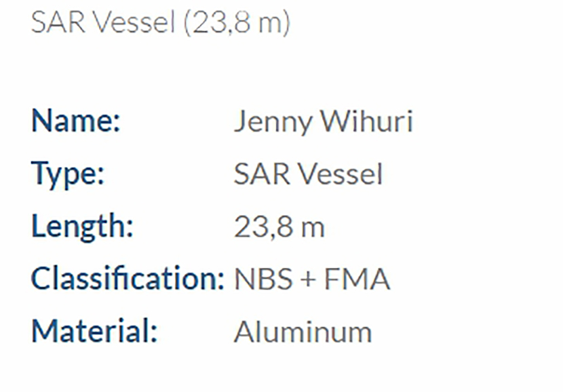Click the "Type:" field label

click(x=68, y=174)
